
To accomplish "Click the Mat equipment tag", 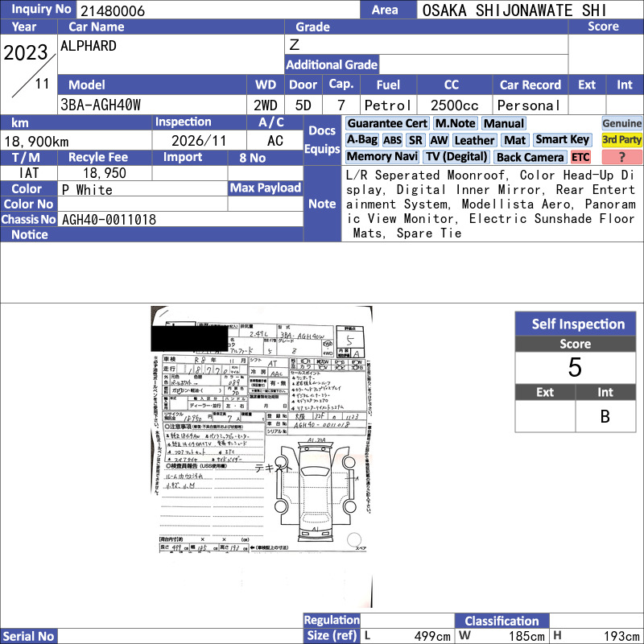I will tap(514, 140).
